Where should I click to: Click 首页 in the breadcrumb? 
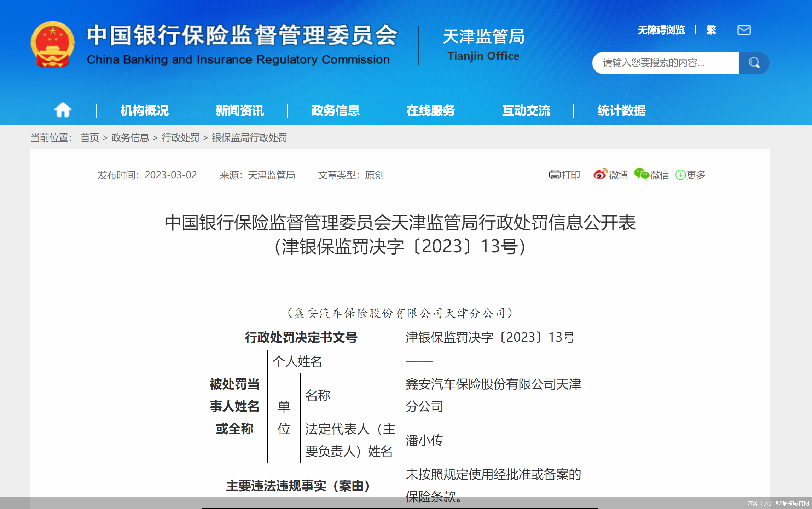(x=89, y=138)
